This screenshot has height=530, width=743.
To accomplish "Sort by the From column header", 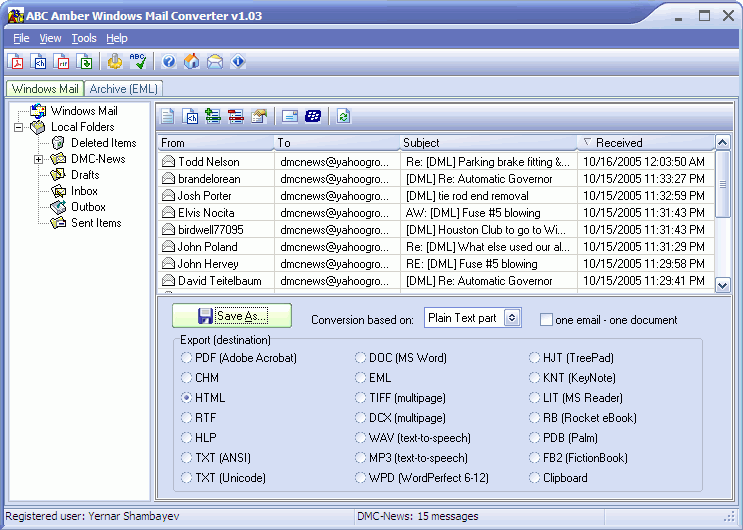I will pos(216,143).
